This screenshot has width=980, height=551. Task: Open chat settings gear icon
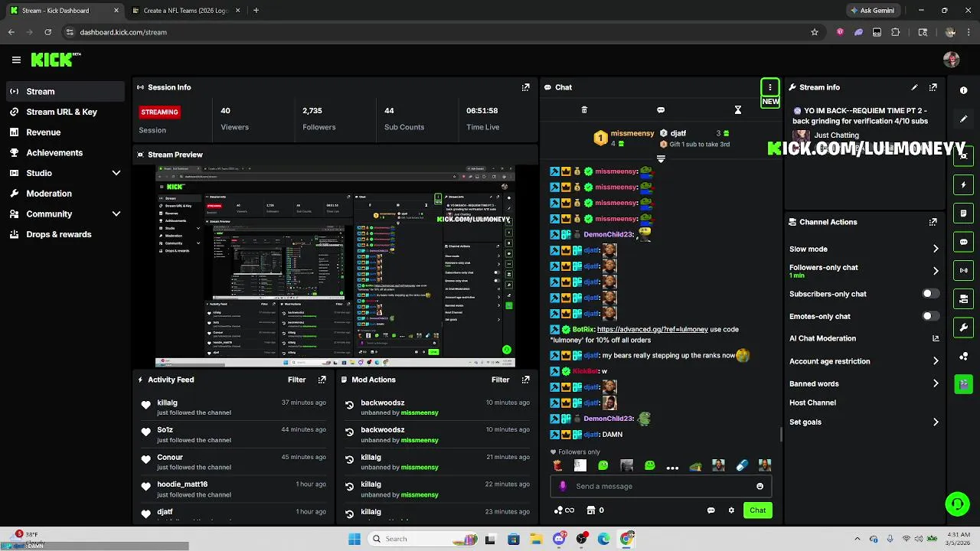pos(731,510)
